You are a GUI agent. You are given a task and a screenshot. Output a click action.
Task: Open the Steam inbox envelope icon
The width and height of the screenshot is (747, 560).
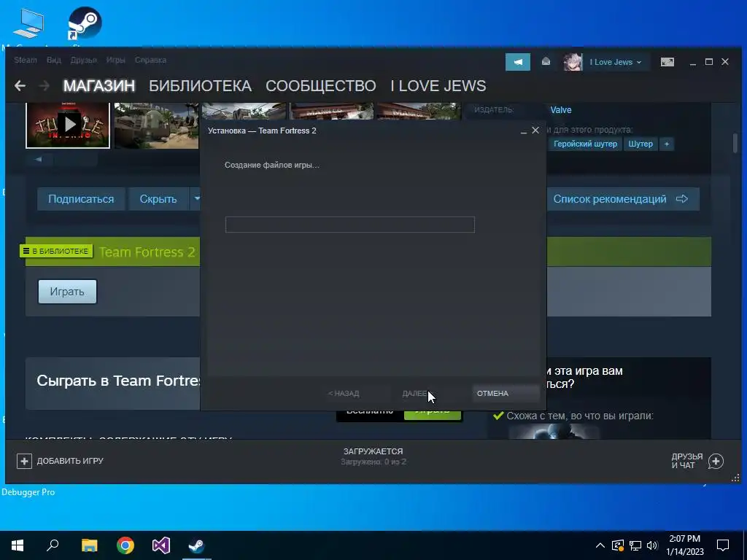[546, 62]
